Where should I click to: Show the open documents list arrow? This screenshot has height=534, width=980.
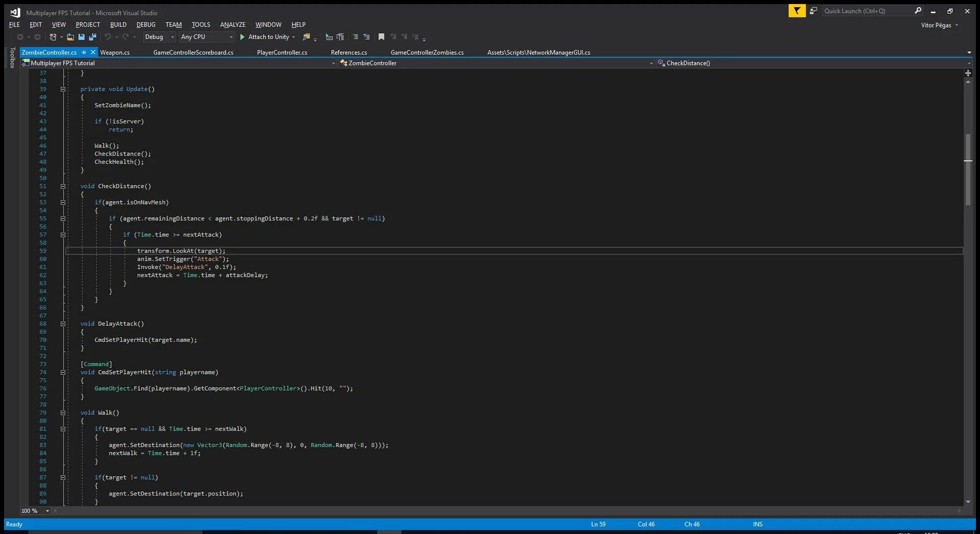click(969, 53)
